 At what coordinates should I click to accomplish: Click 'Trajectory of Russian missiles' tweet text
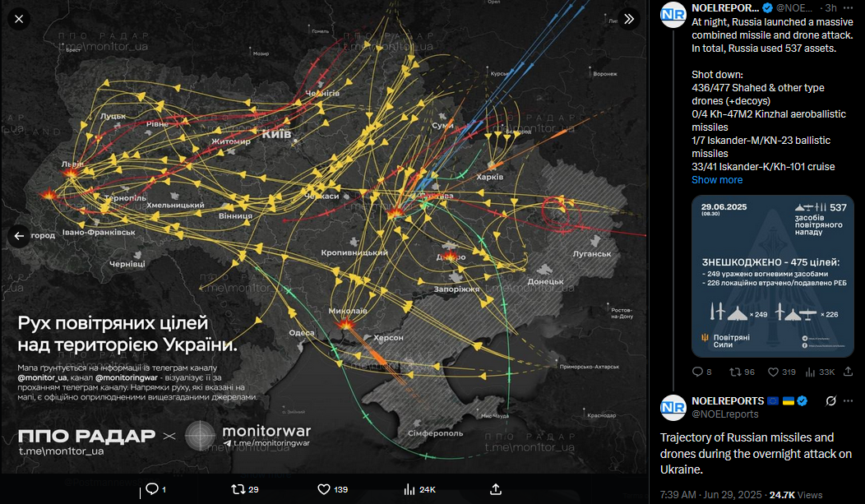(756, 453)
